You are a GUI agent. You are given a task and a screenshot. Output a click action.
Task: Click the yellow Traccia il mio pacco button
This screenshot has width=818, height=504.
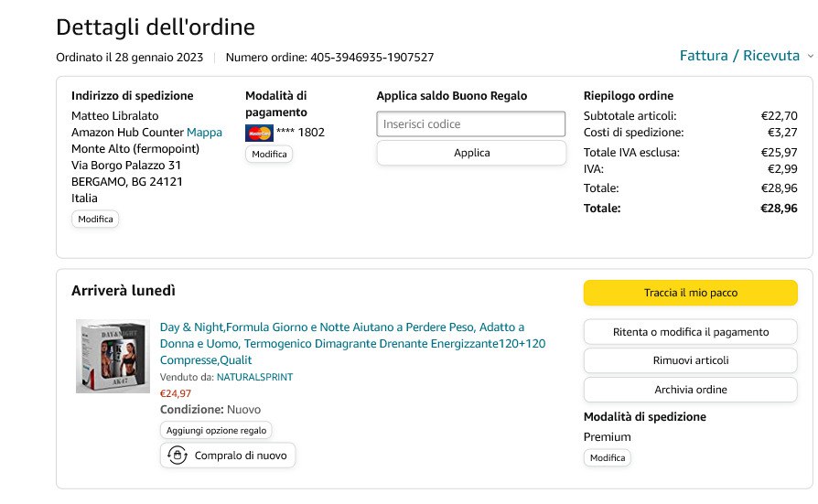[690, 293]
